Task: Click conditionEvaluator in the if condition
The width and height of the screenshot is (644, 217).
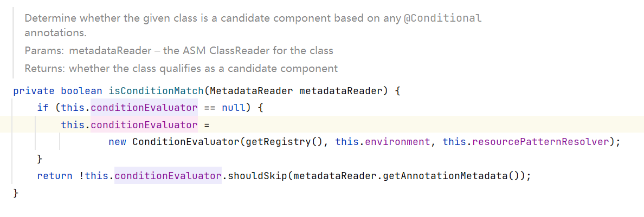Action: tap(144, 108)
